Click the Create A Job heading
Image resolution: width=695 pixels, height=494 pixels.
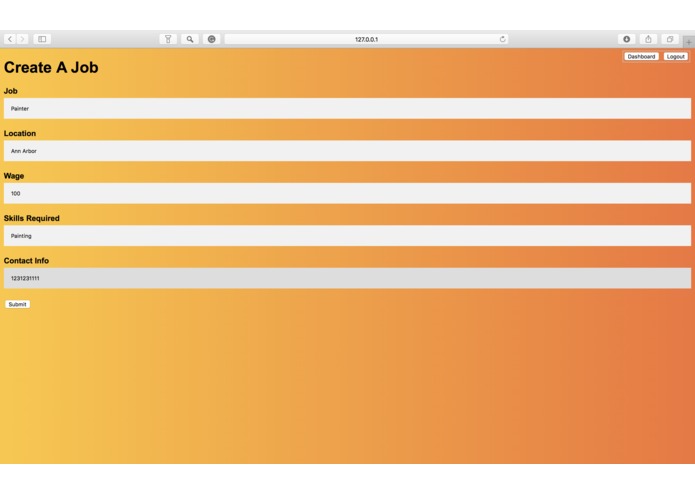pos(51,67)
